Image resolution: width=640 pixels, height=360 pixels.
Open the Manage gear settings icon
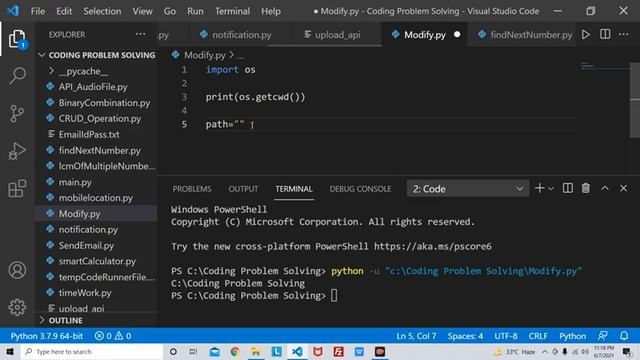tap(17, 307)
